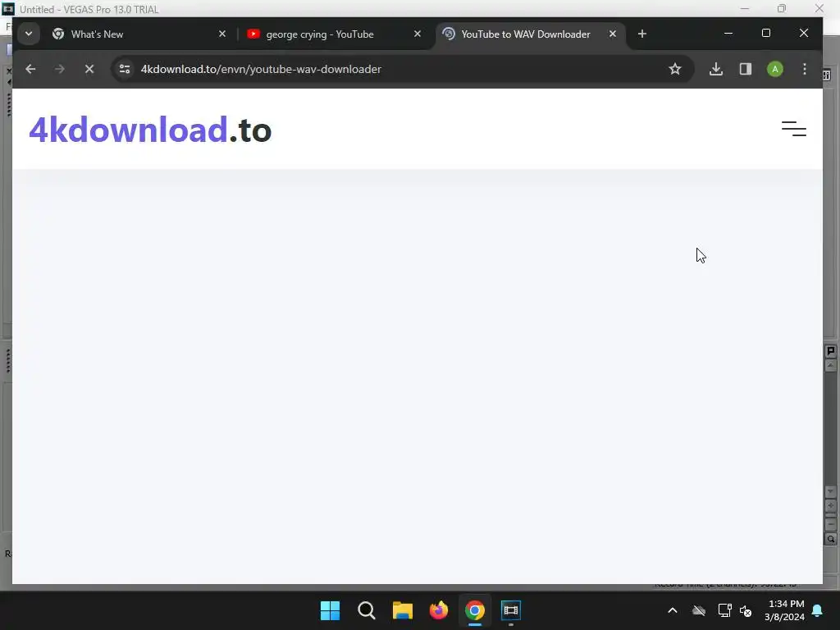This screenshot has height=630, width=840.
Task: Open notifications bell icon
Action: 818,610
